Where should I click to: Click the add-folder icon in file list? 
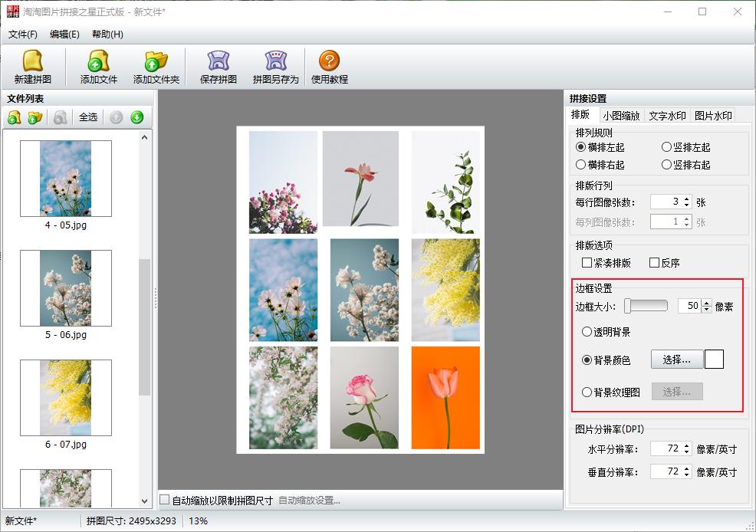click(x=35, y=117)
